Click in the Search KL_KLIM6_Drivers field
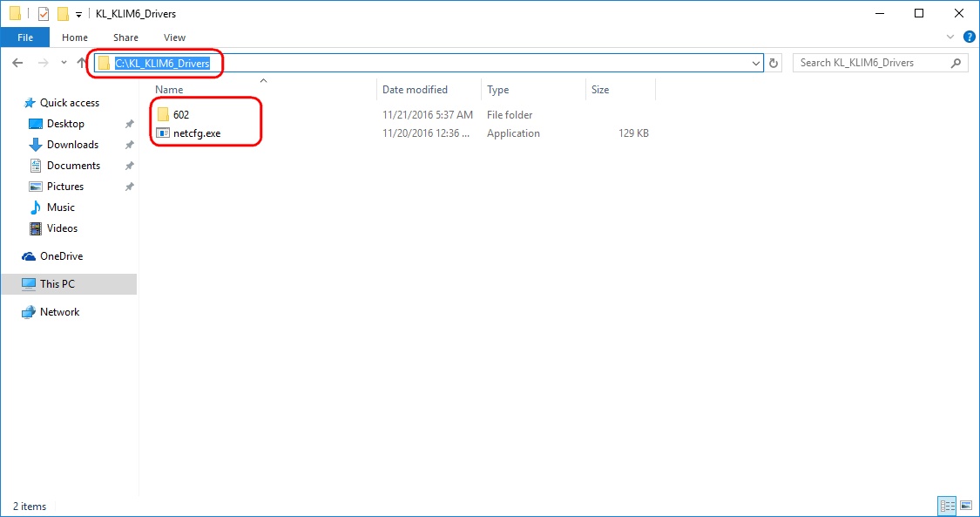Screen dimensions: 980x517 coord(871,63)
